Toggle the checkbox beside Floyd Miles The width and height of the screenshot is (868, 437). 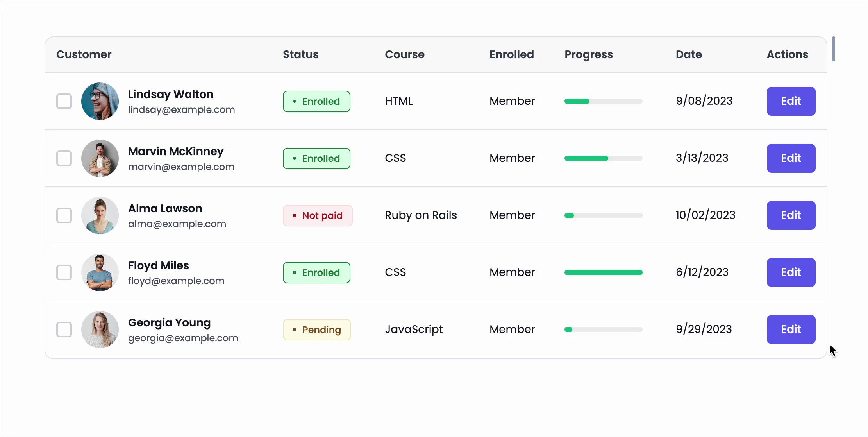64,272
